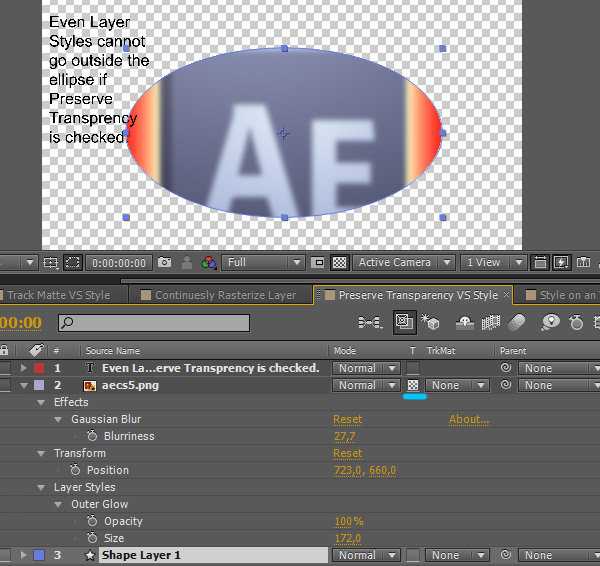Viewport: 600px width, 566px height.
Task: Click the red label color of layer 1
Action: [x=39, y=368]
